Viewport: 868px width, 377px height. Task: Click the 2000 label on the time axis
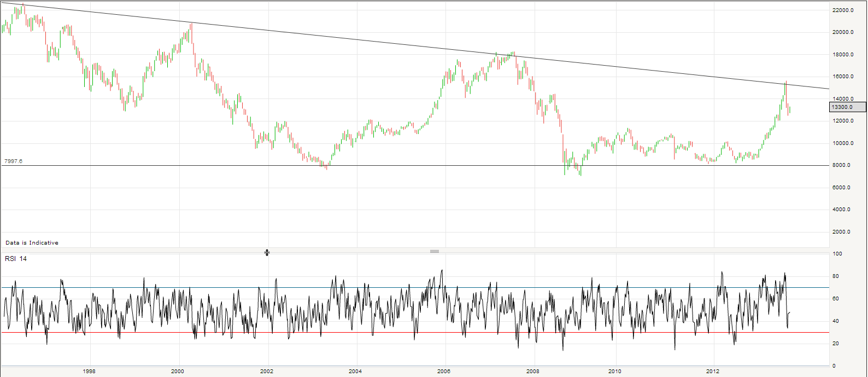coord(178,372)
